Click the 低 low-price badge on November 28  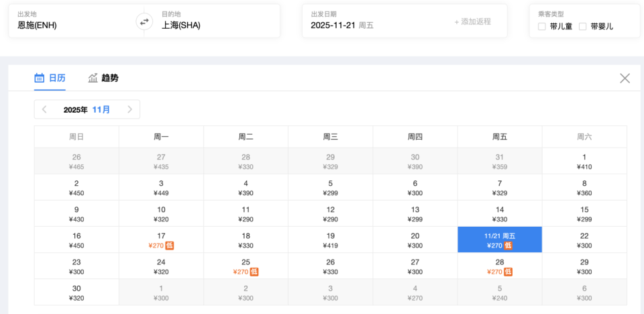(508, 272)
